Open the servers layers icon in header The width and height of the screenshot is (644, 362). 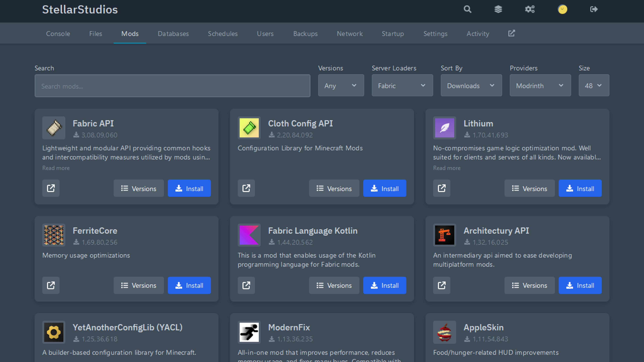(x=498, y=9)
